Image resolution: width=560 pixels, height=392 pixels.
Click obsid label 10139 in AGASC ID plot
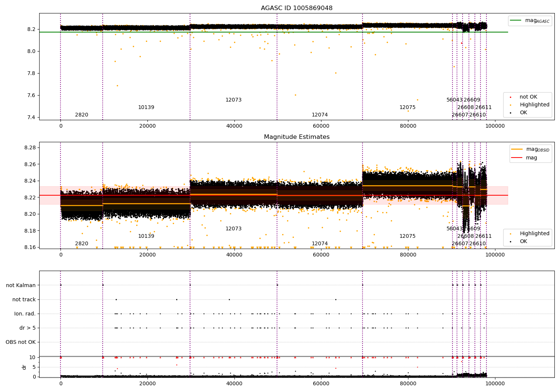tap(146, 108)
